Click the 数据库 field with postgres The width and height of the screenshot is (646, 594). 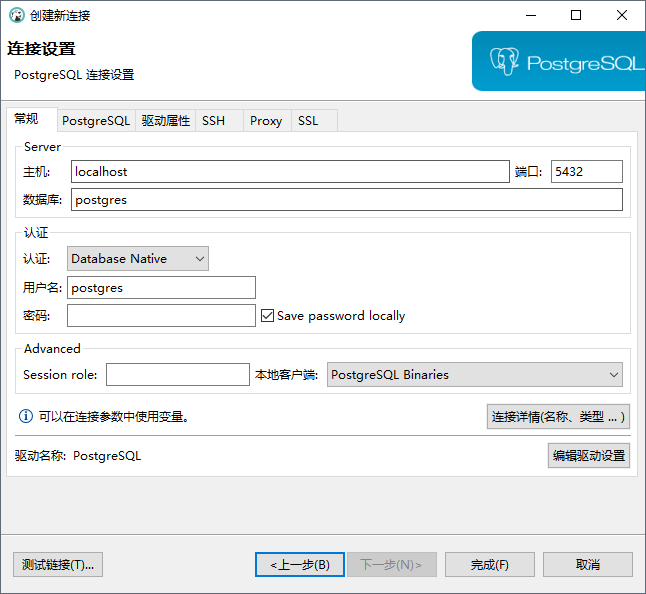click(x=347, y=200)
